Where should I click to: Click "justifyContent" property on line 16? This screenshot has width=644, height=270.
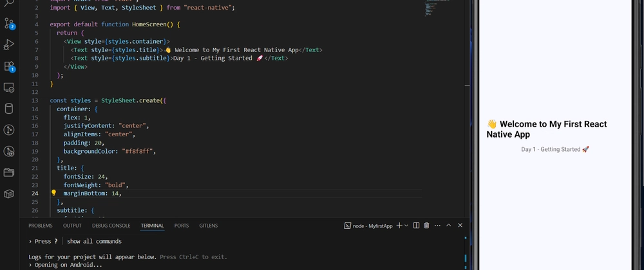[88, 126]
